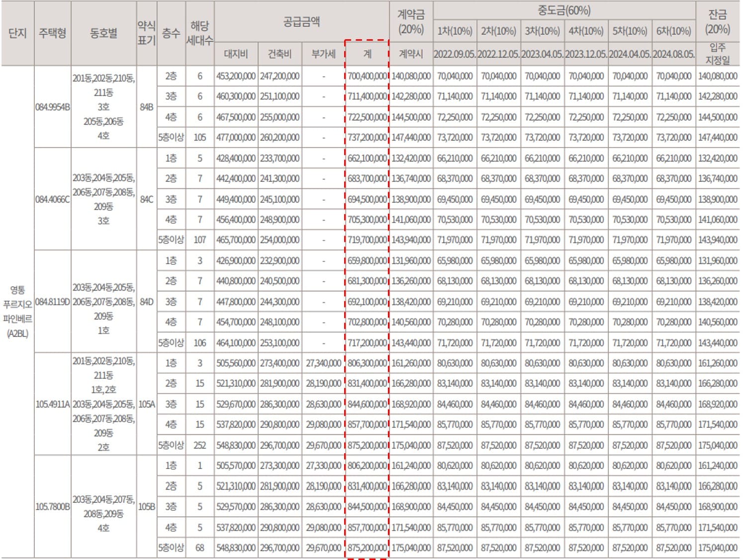Select housing type '105.7800B'
Image resolution: width=743 pixels, height=560 pixels.
(x=53, y=507)
